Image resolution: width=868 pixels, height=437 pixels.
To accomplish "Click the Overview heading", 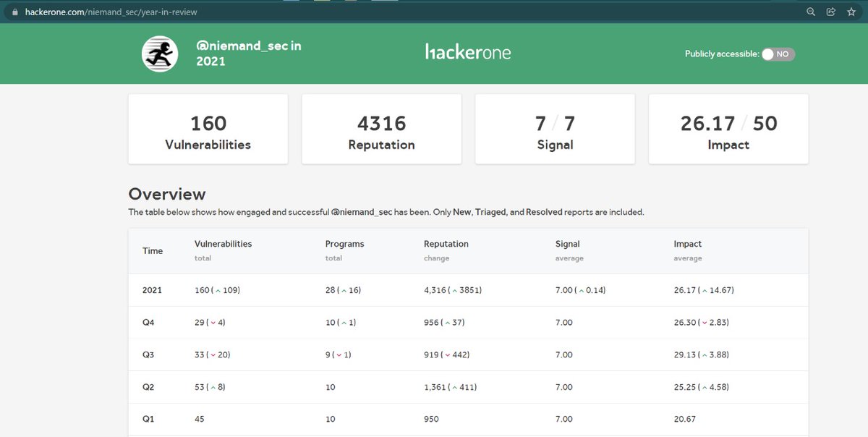I will (167, 194).
